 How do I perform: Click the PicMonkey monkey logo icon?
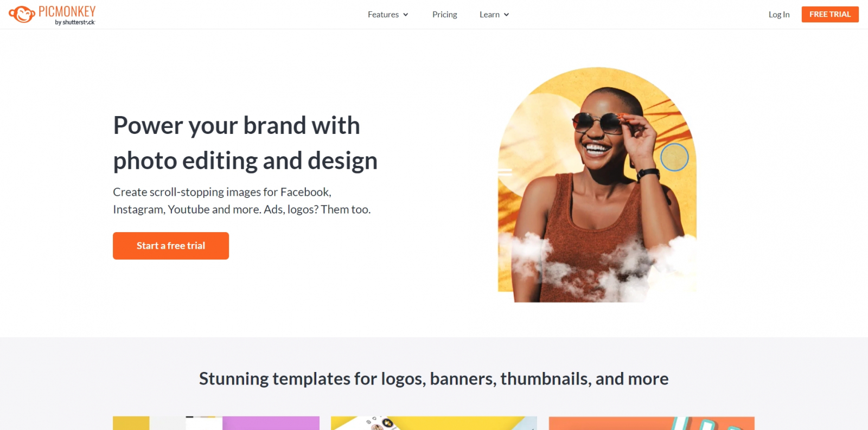point(22,14)
